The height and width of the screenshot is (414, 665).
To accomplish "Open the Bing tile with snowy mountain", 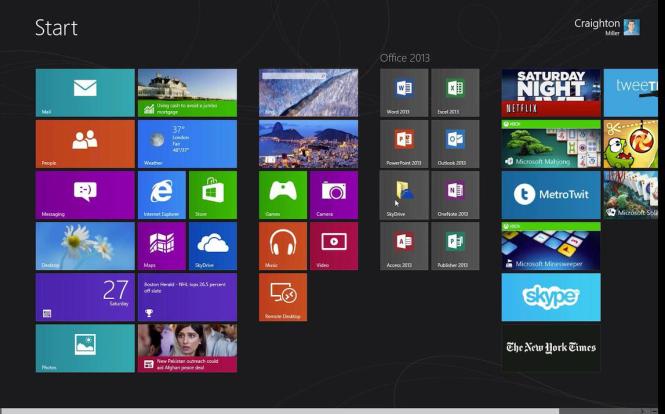I will (x=308, y=93).
